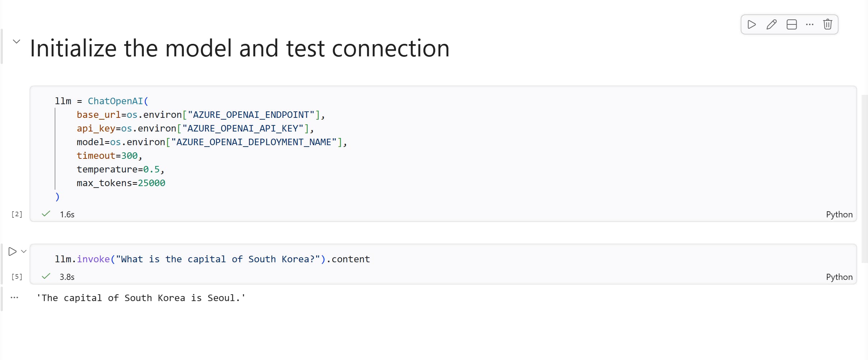Click the success checkmark beside 3.8s
Image resolution: width=868 pixels, height=360 pixels.
pyautogui.click(x=46, y=277)
